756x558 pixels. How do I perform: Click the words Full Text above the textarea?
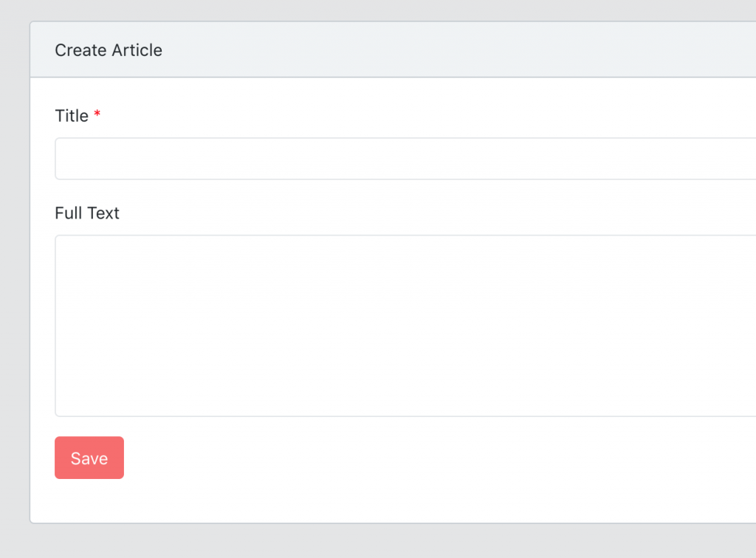point(86,213)
